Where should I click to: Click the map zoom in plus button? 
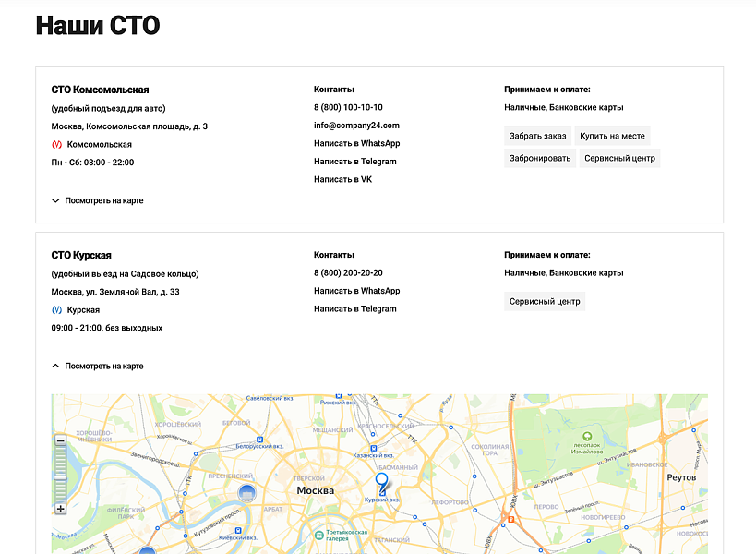tap(61, 509)
